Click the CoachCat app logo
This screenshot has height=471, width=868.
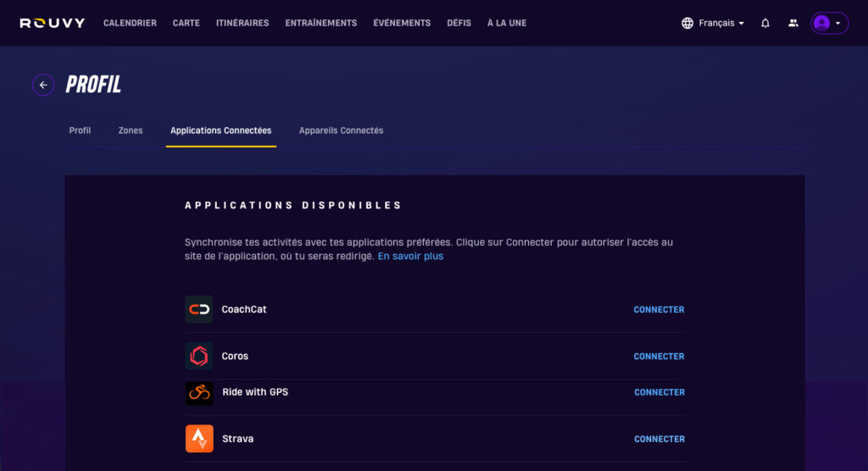tap(199, 309)
